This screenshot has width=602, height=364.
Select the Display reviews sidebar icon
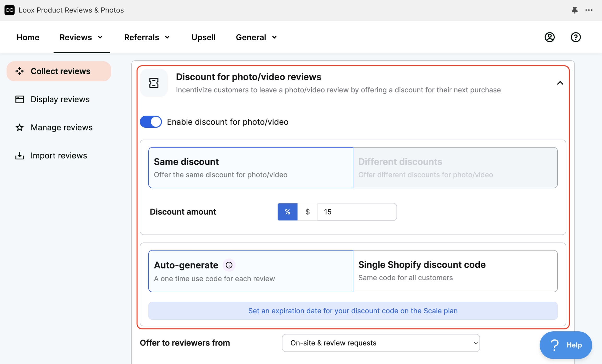[19, 99]
